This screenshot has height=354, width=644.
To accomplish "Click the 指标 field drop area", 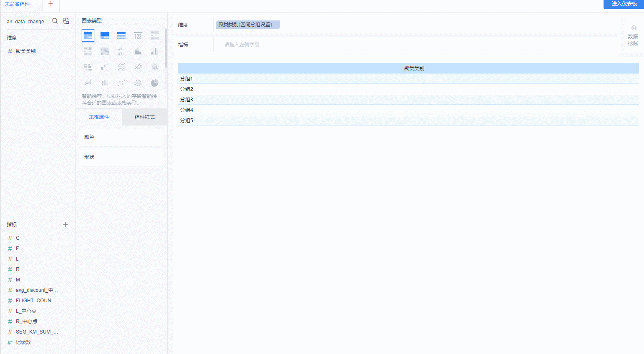I will tap(417, 45).
